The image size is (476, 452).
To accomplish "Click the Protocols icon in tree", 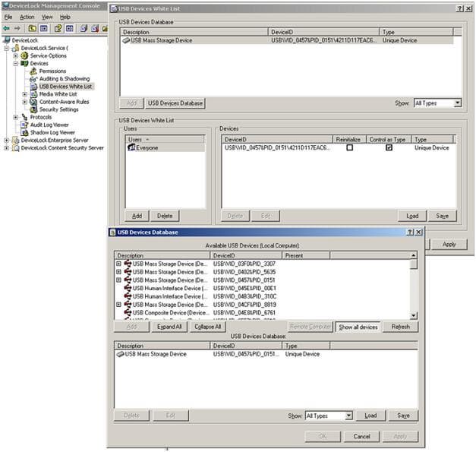I will pyautogui.click(x=24, y=117).
